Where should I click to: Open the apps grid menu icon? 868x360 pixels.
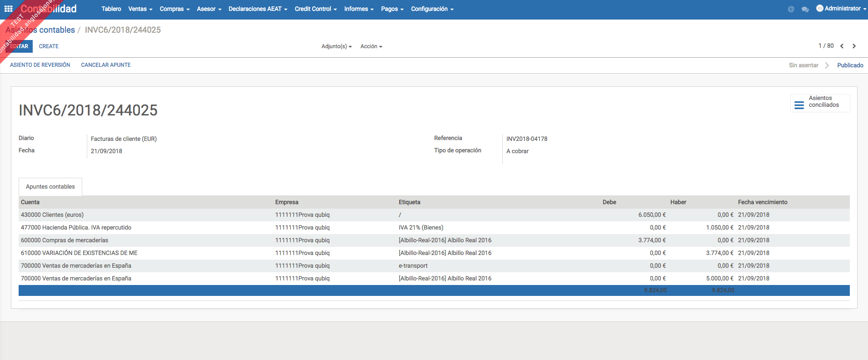pos(8,9)
